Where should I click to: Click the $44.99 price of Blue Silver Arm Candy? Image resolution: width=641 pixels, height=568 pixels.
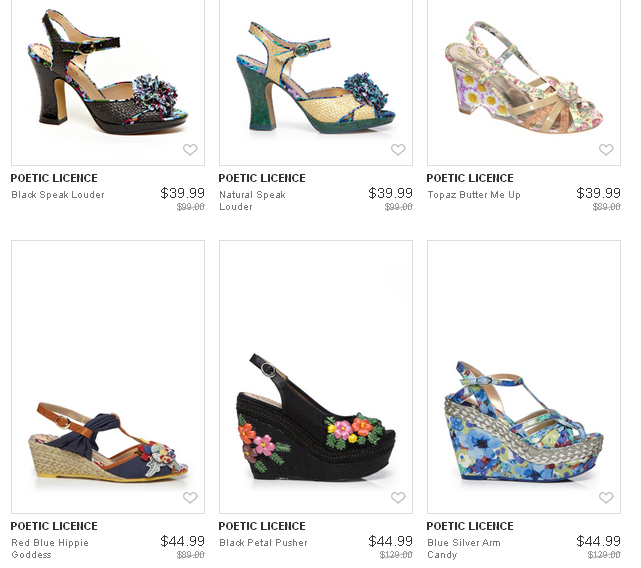coord(598,541)
